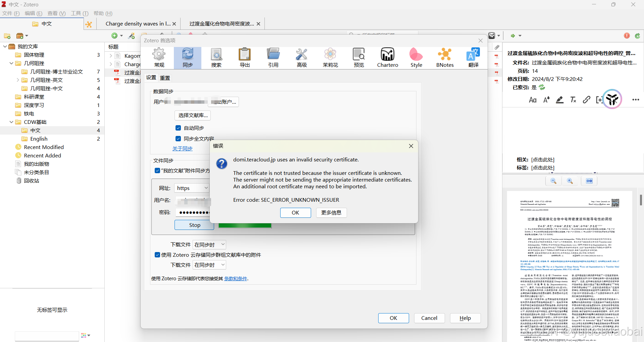Expand the Charge item row
This screenshot has width=644, height=342.
111,64
